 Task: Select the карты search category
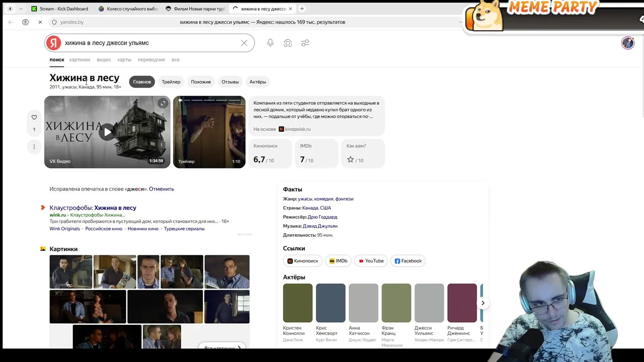click(124, 60)
